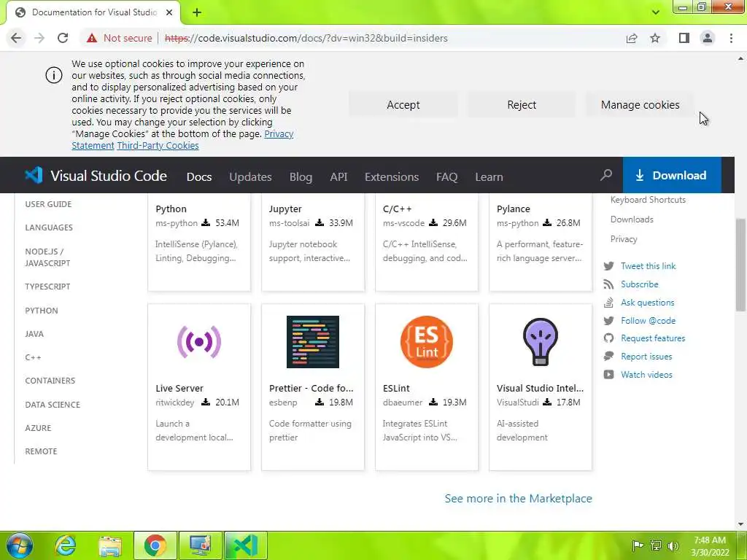Open the Windows Start button
This screenshot has width=747, height=560.
(20, 545)
